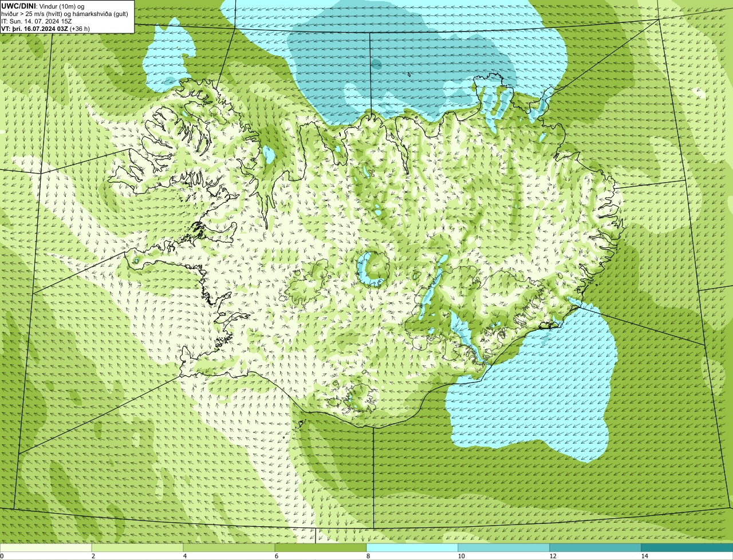
Task: Click the 12–14 m/s teal legend band
Action: pyautogui.click(x=596, y=547)
